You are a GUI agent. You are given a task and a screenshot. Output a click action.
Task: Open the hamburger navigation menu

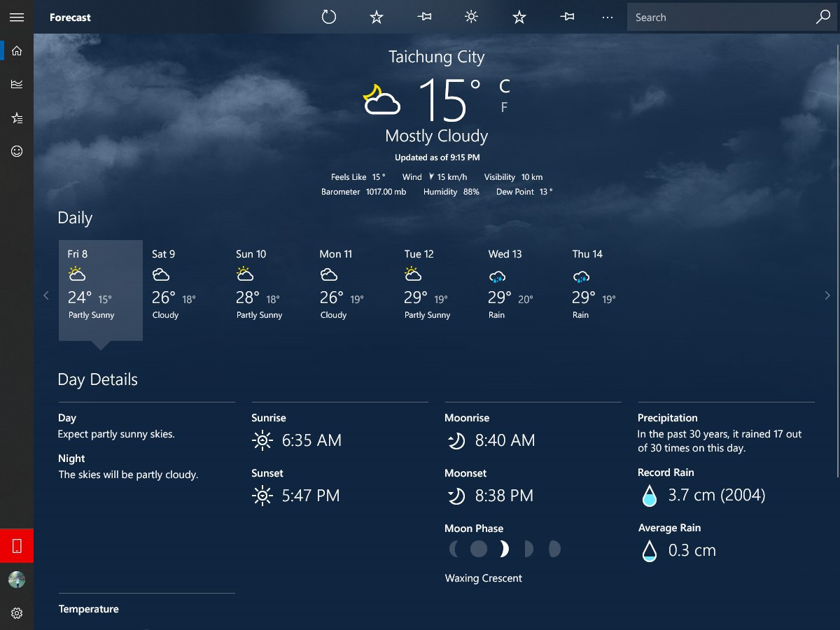[x=17, y=17]
